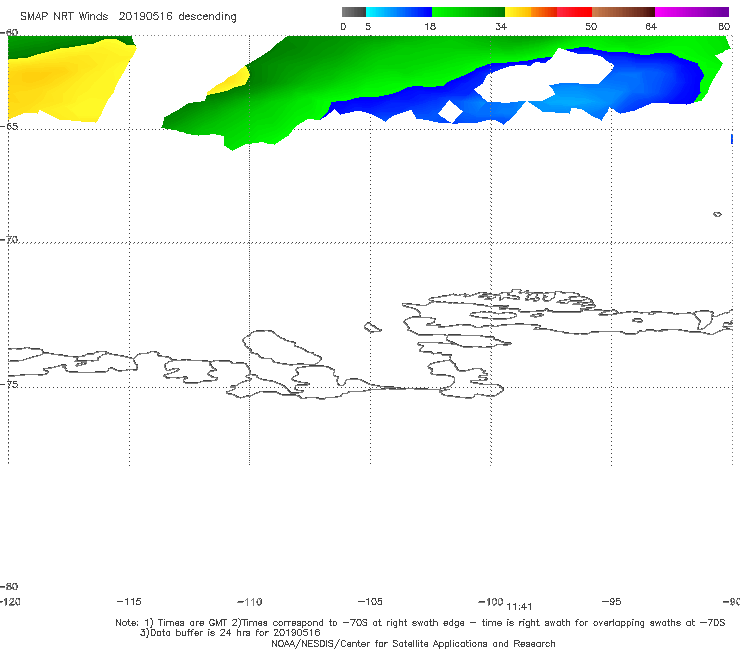Click the "NOAA/NESDIS/Center for Satellite Applications" credit line
The width and height of the screenshot is (740, 650).
pyautogui.click(x=413, y=643)
